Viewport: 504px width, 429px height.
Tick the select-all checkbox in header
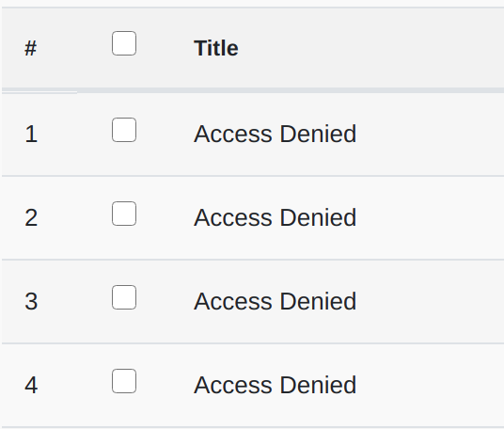point(124,43)
